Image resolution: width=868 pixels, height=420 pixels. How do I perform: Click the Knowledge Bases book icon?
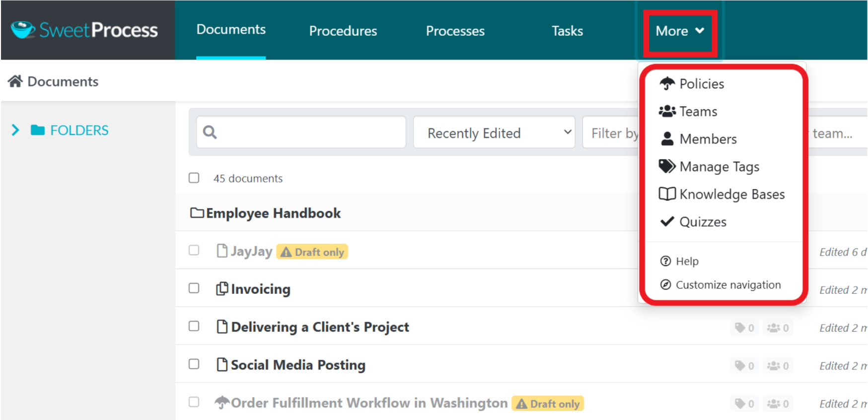tap(667, 194)
